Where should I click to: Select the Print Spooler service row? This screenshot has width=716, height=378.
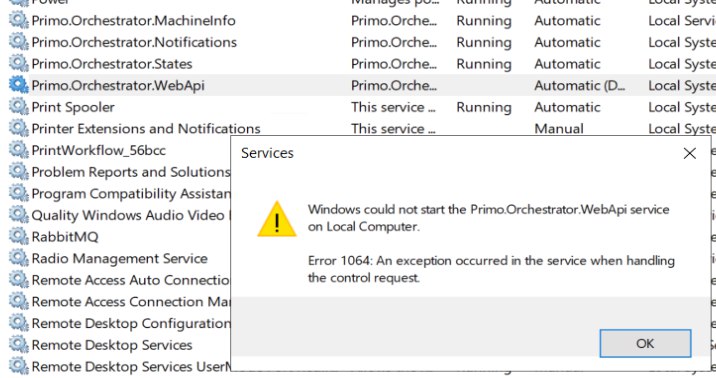(363, 107)
